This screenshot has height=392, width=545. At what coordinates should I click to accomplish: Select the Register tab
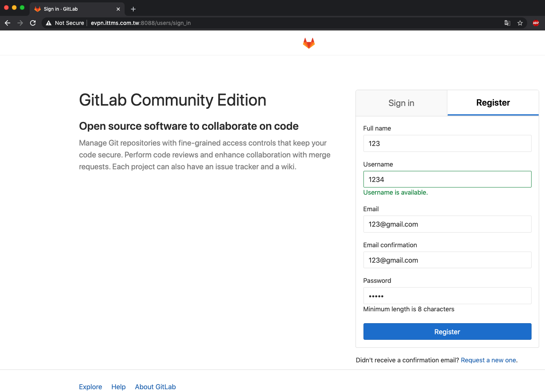(493, 103)
